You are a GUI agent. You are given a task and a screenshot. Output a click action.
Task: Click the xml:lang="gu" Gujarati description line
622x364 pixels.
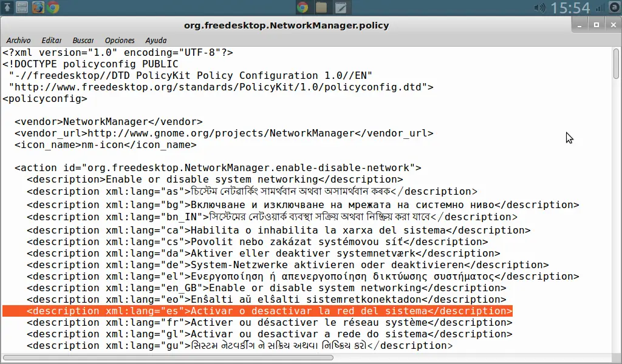239,345
